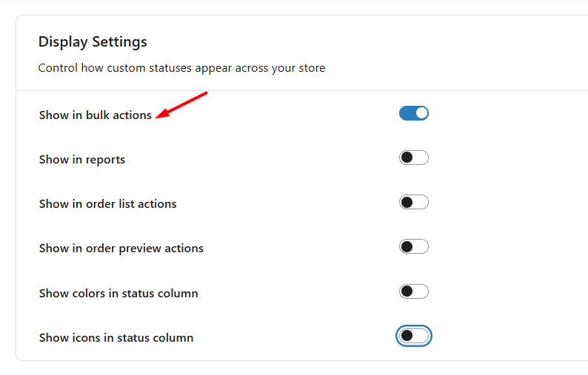This screenshot has height=375, width=588.
Task: Click the custom statuses description text
Action: [x=181, y=68]
